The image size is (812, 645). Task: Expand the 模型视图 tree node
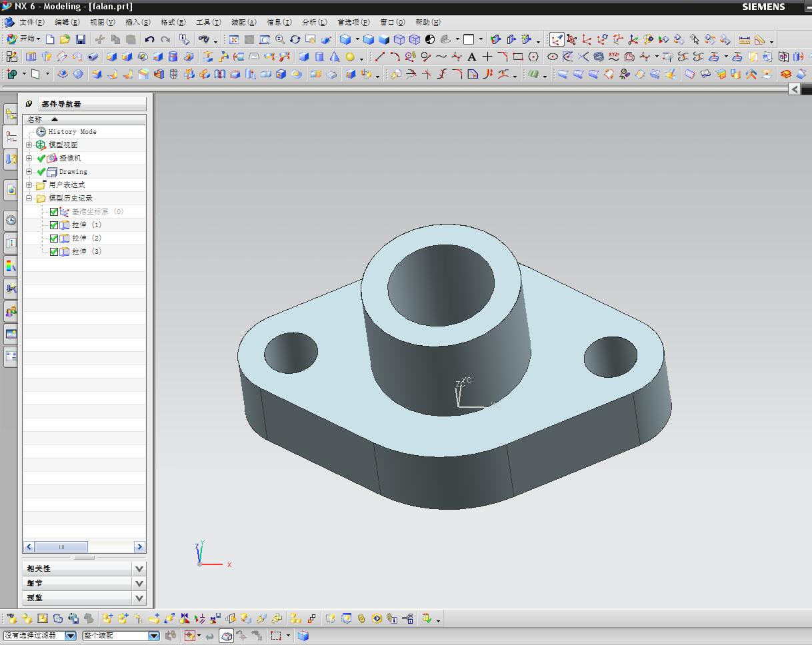[x=29, y=145]
